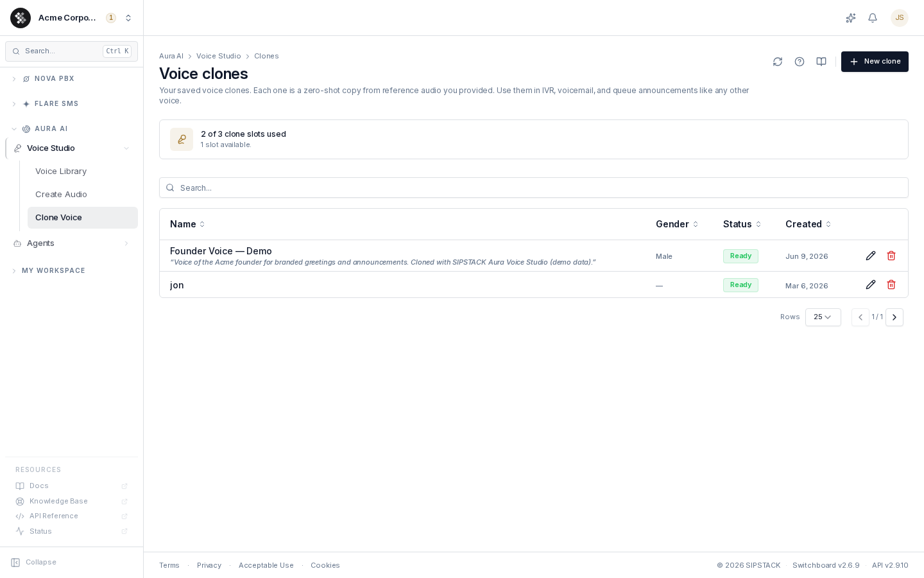Go to previous page of results
Screen dimensions: 924x578
pyautogui.click(x=860, y=317)
